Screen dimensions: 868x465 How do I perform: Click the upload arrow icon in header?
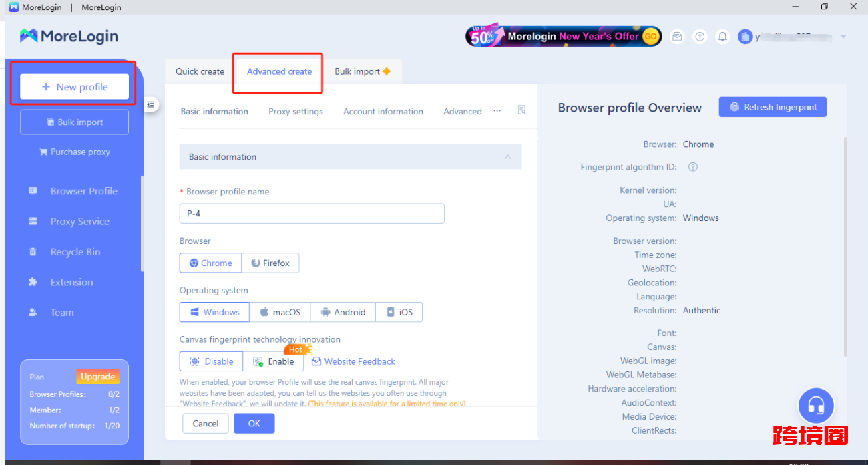tap(700, 37)
